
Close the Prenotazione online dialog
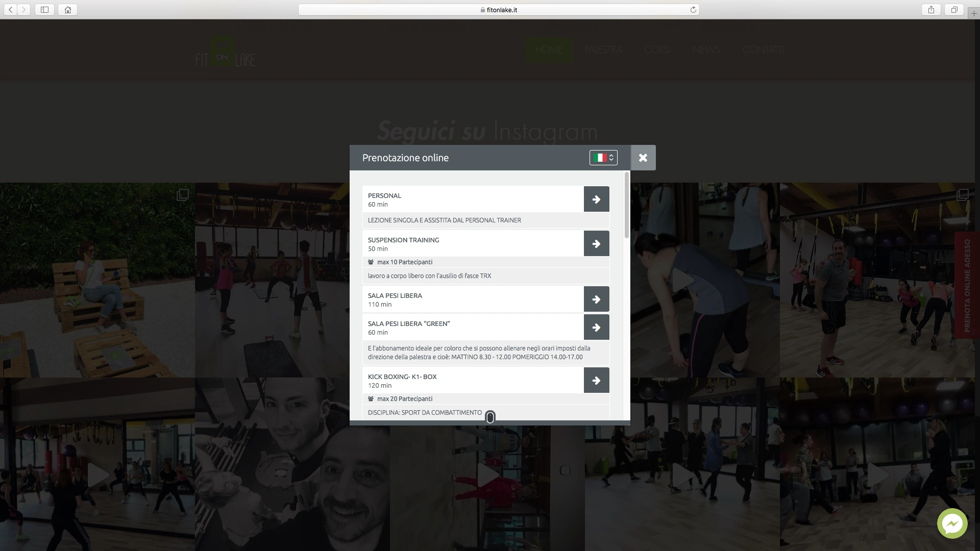click(643, 158)
